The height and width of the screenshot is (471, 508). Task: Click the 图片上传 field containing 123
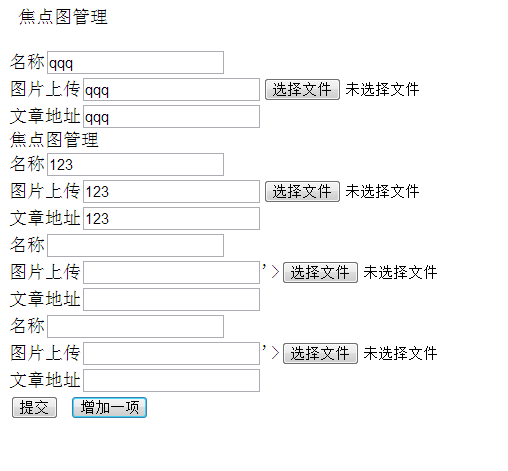(x=171, y=192)
